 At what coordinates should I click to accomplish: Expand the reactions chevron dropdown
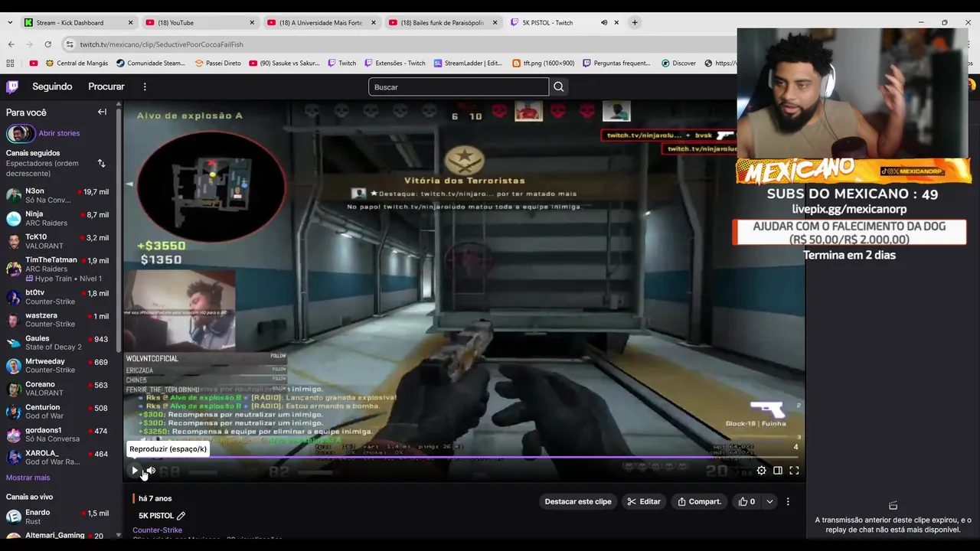pos(769,502)
